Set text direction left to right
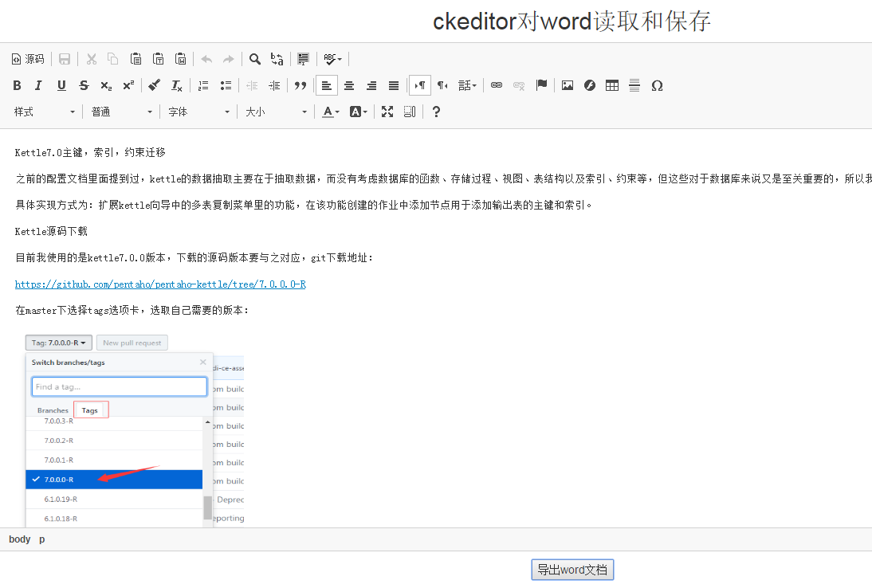Image resolution: width=872 pixels, height=588 pixels. click(420, 85)
